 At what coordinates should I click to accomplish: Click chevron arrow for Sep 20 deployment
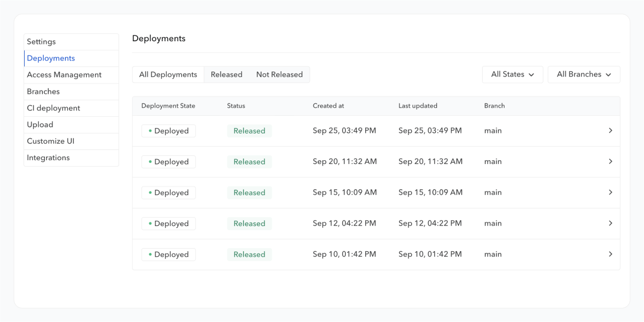pos(610,162)
